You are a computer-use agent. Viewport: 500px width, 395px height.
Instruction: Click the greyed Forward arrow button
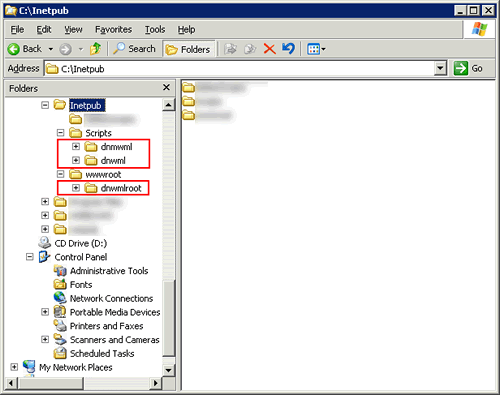[x=65, y=49]
